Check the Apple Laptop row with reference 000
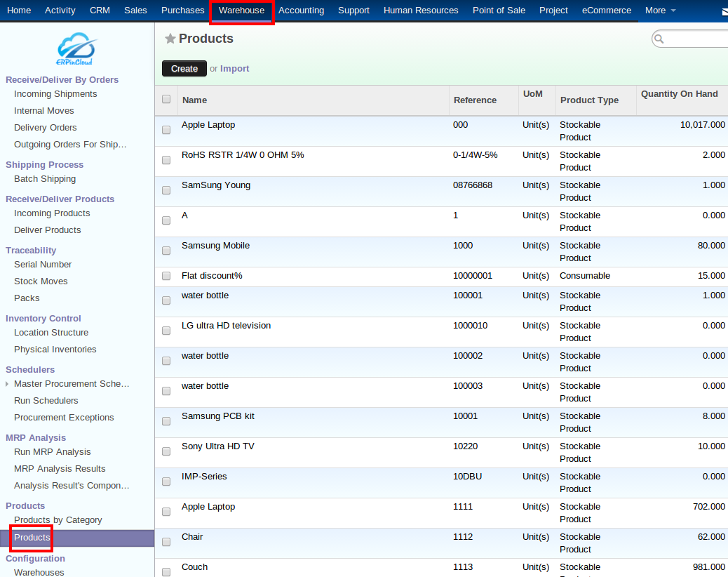Image resolution: width=728 pixels, height=577 pixels. [166, 130]
